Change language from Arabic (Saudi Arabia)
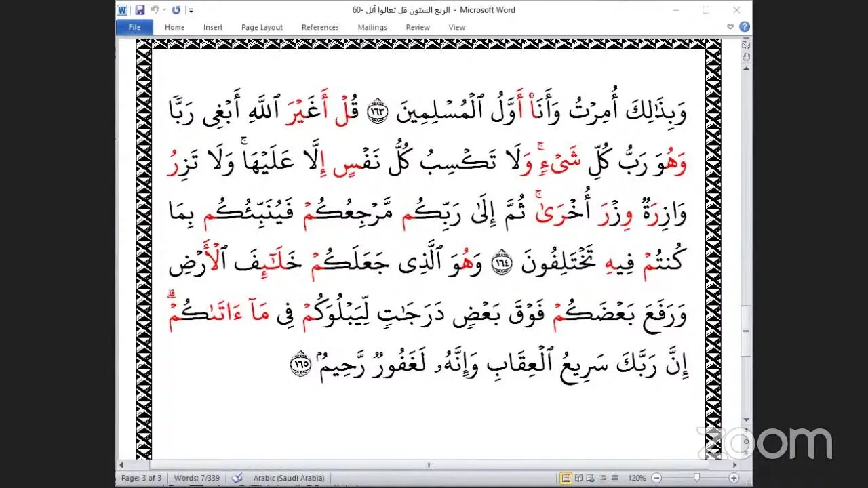The width and height of the screenshot is (868, 488). 289,478
